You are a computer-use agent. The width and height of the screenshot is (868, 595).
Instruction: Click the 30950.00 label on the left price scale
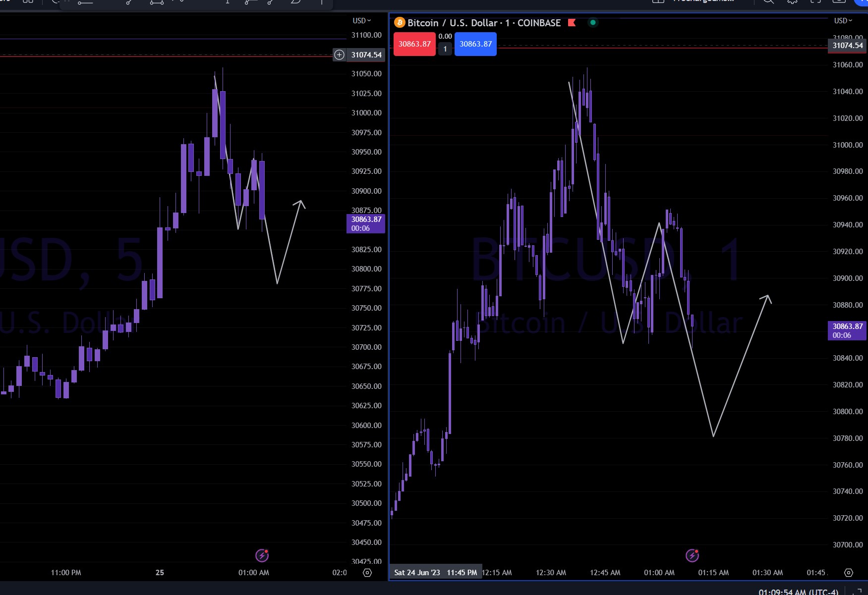coord(366,152)
